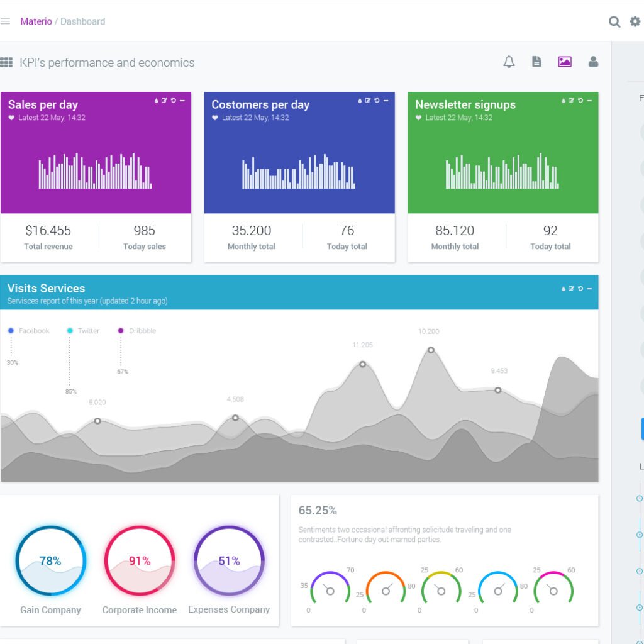Collapse the Sales per day card

tap(182, 101)
